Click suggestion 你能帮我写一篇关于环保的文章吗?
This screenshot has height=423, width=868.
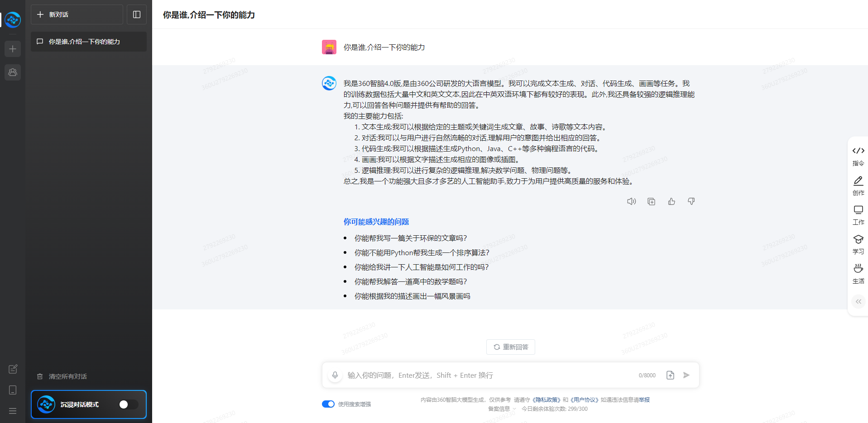(411, 238)
